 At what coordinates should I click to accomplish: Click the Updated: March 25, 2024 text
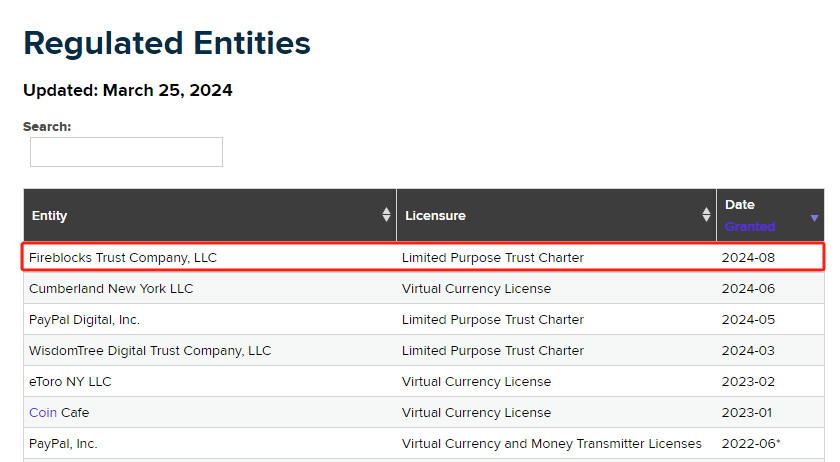pyautogui.click(x=128, y=90)
